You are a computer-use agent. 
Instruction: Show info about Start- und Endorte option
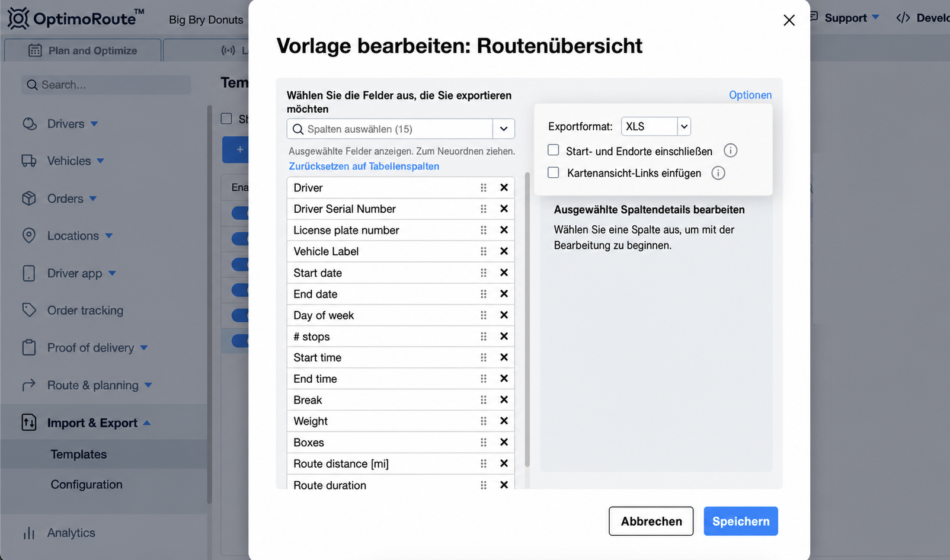[731, 151]
